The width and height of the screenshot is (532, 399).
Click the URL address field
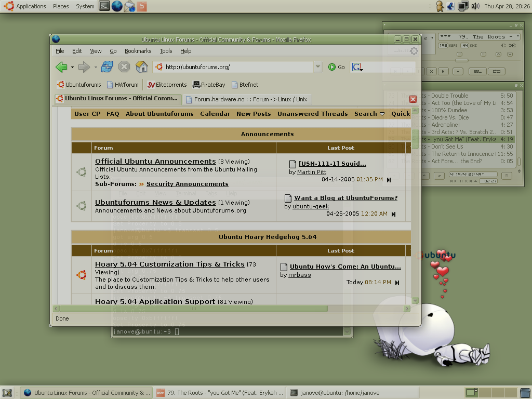(234, 67)
